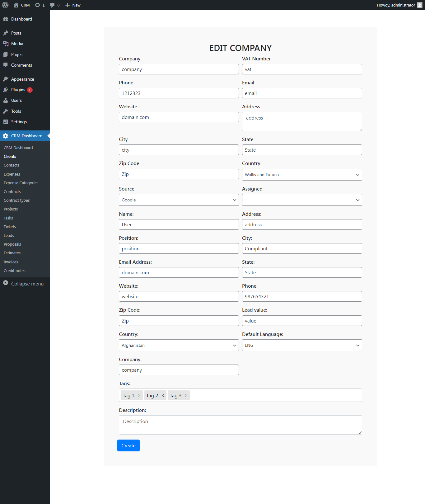Viewport: 425px width, 504px height.
Task: Click in the top Address textarea
Action: 302,121
